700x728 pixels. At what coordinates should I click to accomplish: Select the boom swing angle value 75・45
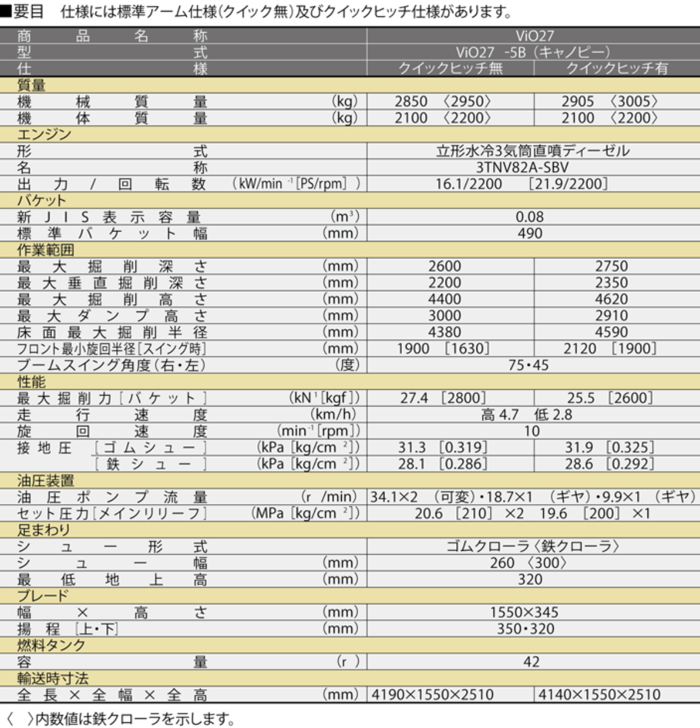coord(528,365)
